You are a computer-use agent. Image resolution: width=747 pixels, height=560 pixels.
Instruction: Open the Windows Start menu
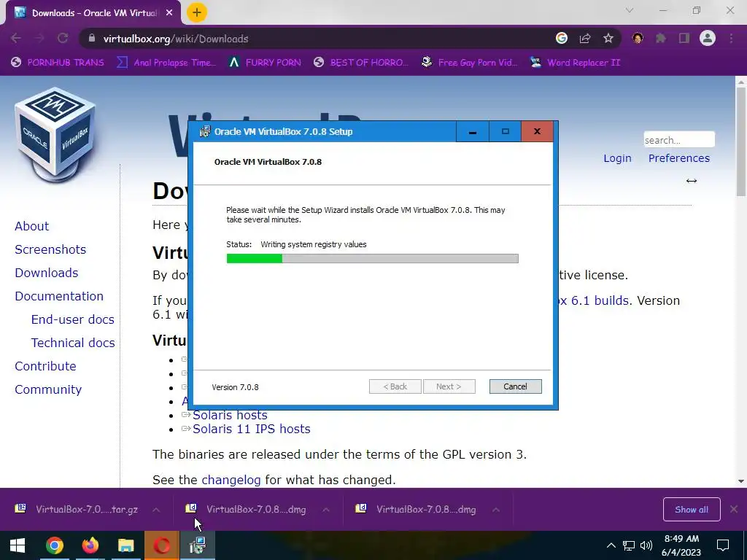tap(18, 545)
